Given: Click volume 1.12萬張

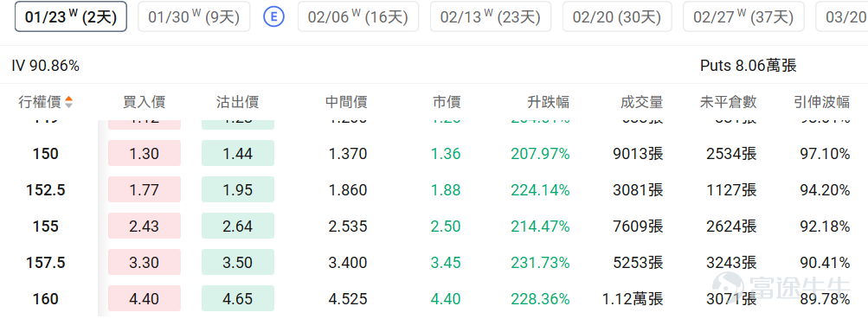Looking at the screenshot, I should (x=633, y=299).
